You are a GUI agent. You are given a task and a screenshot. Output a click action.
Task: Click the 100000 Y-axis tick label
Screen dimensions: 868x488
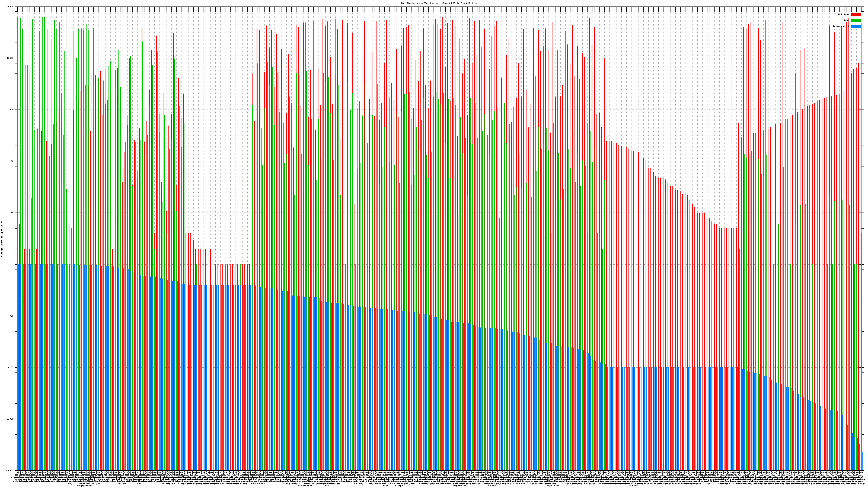click(10, 7)
